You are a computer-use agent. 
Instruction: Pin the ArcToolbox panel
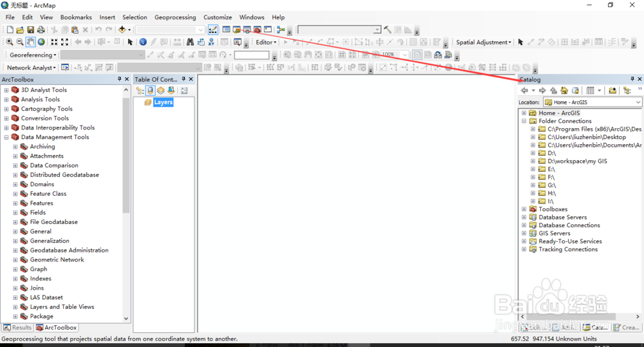coord(119,79)
